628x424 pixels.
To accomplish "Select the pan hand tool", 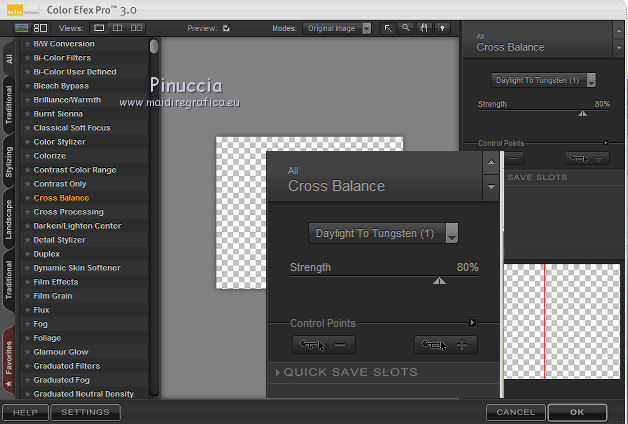I will click(x=422, y=28).
